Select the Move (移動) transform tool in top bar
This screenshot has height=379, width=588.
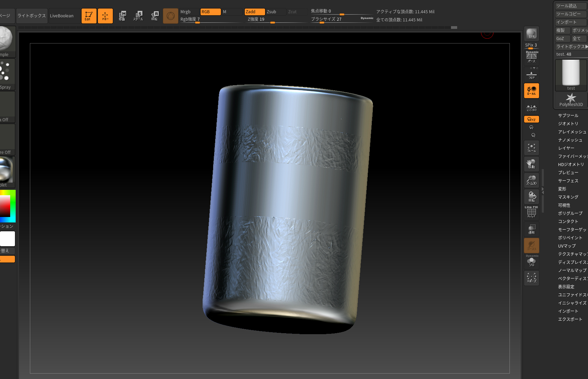pos(122,16)
